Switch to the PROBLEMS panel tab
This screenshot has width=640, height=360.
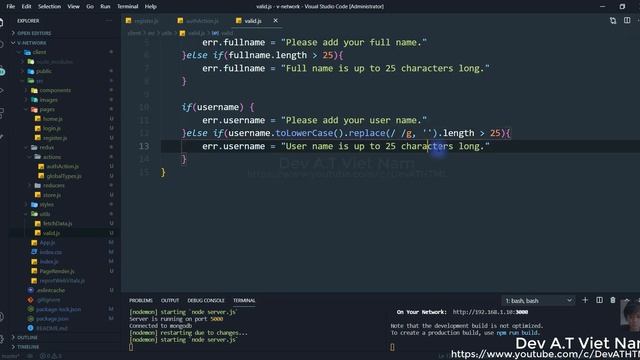click(x=141, y=300)
